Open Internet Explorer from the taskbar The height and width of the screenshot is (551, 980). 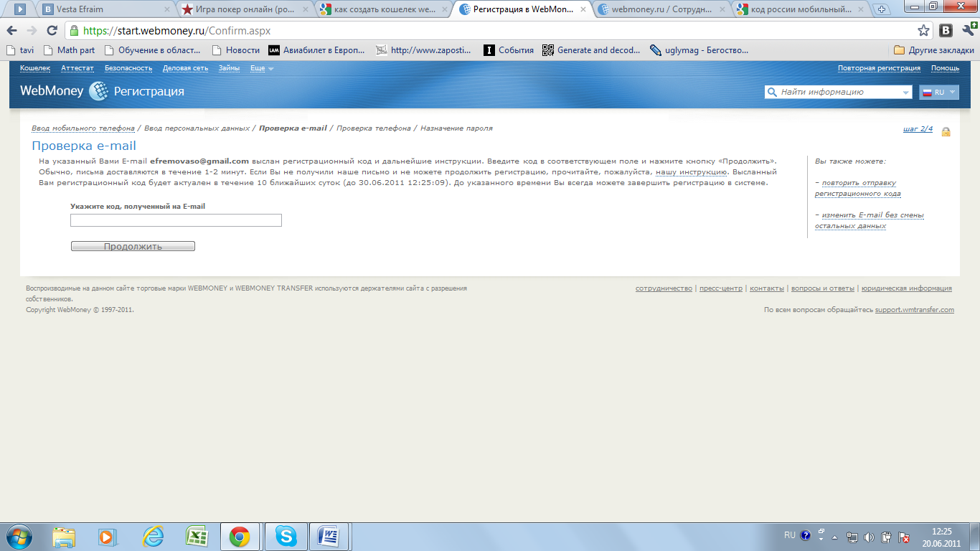tap(153, 537)
